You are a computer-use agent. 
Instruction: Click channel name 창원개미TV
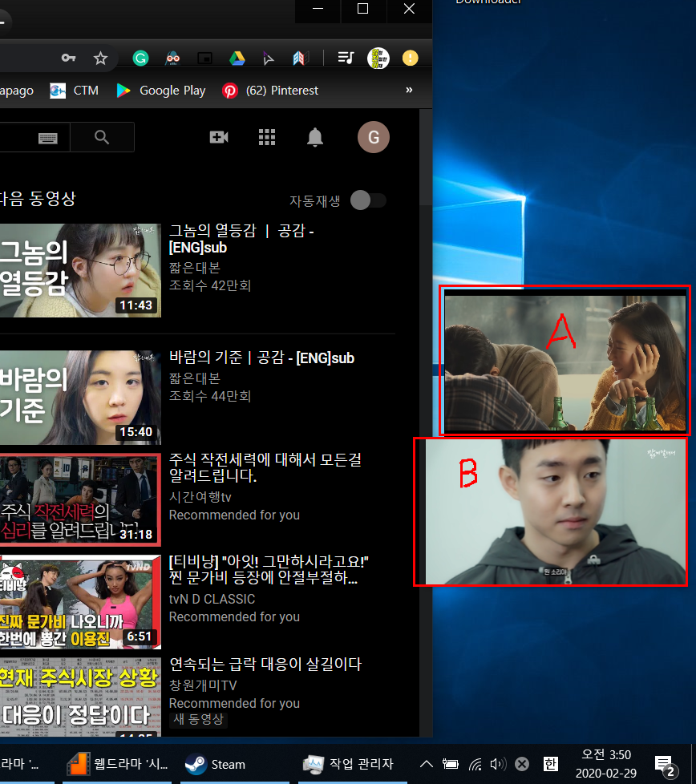click(x=203, y=685)
